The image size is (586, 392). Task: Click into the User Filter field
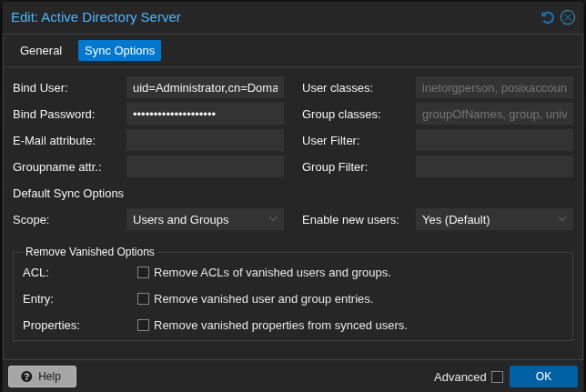click(x=494, y=140)
